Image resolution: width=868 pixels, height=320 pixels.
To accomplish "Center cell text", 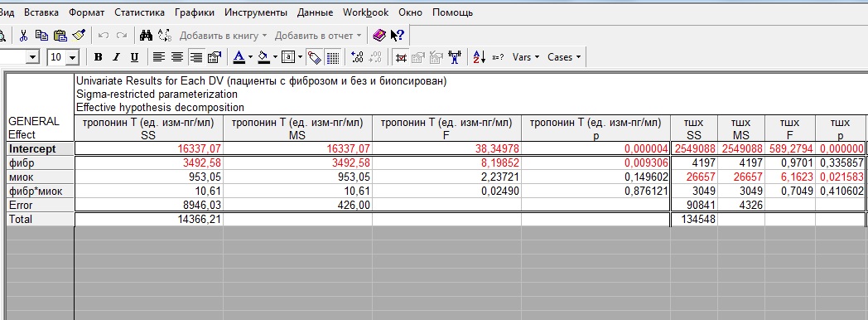I will pyautogui.click(x=177, y=57).
